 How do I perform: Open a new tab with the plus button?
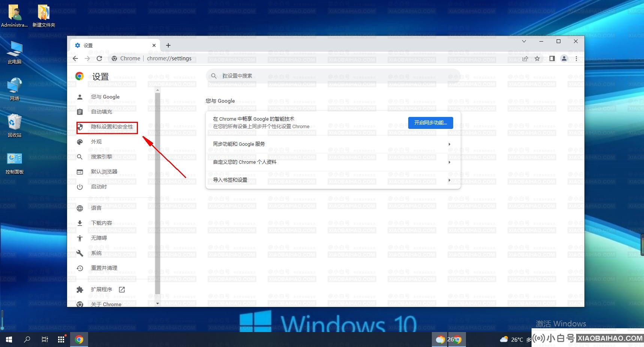tap(168, 45)
